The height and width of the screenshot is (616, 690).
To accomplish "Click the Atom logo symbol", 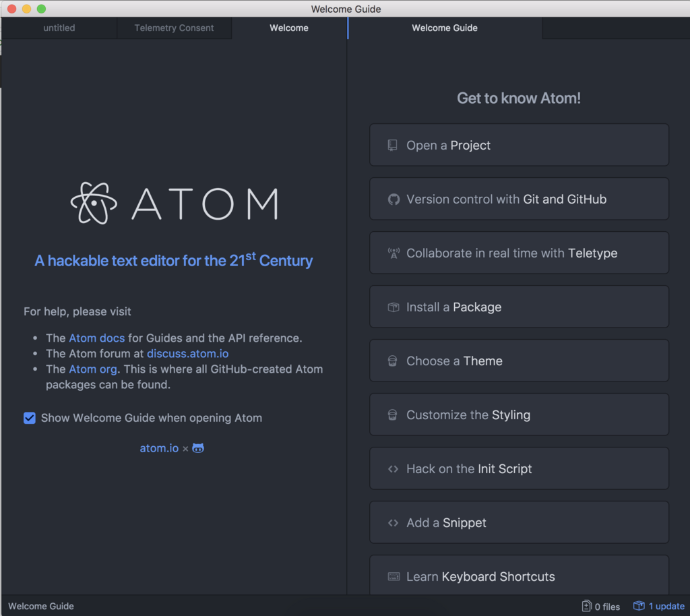I will tap(94, 204).
